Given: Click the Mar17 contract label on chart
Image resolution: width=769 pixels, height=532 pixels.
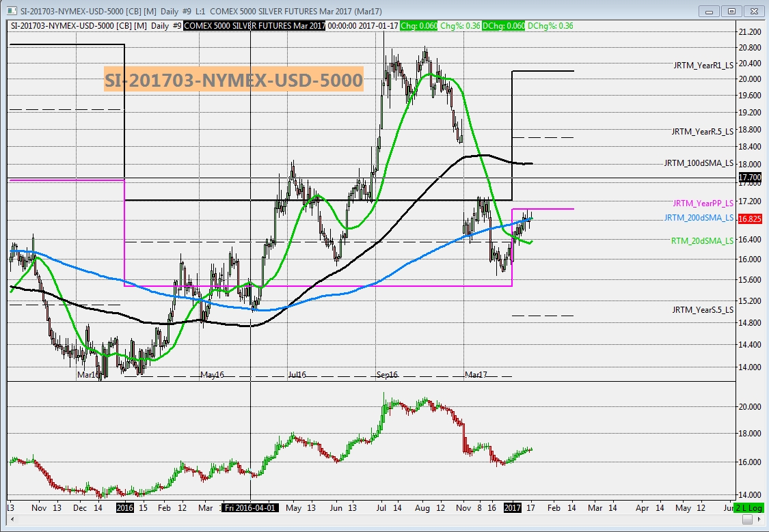Looking at the screenshot, I should tap(476, 375).
